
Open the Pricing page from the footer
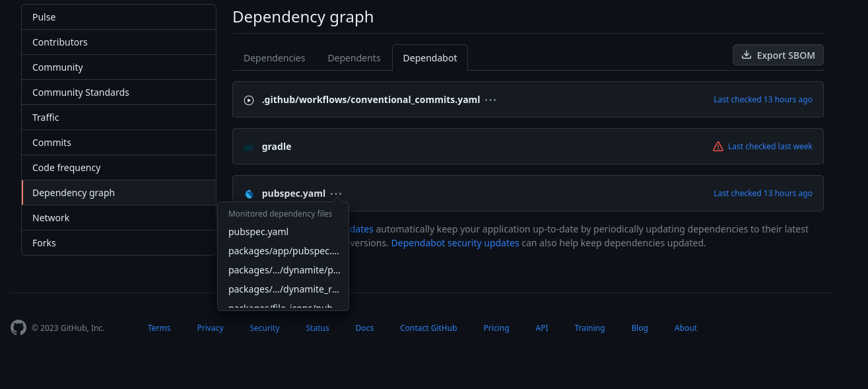pos(496,328)
